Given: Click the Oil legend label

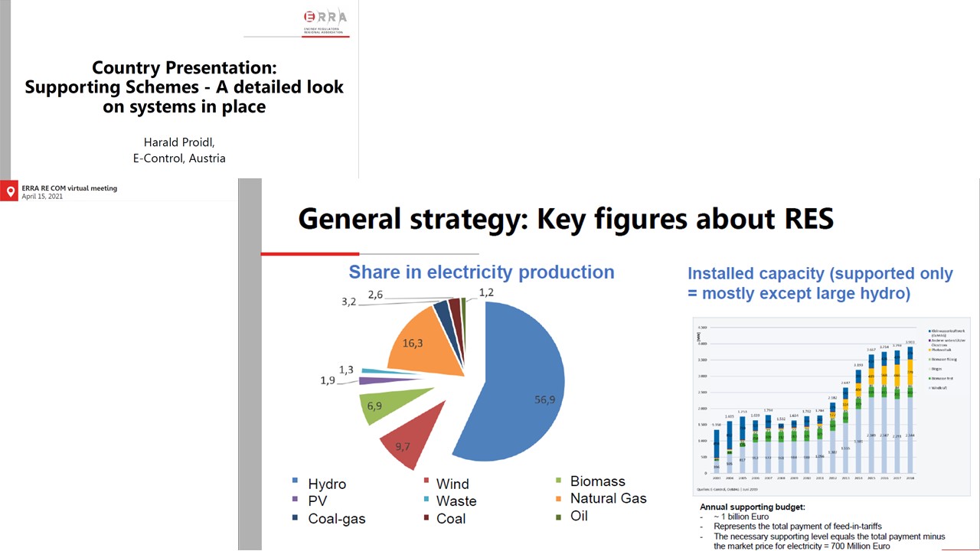Looking at the screenshot, I should (x=580, y=516).
